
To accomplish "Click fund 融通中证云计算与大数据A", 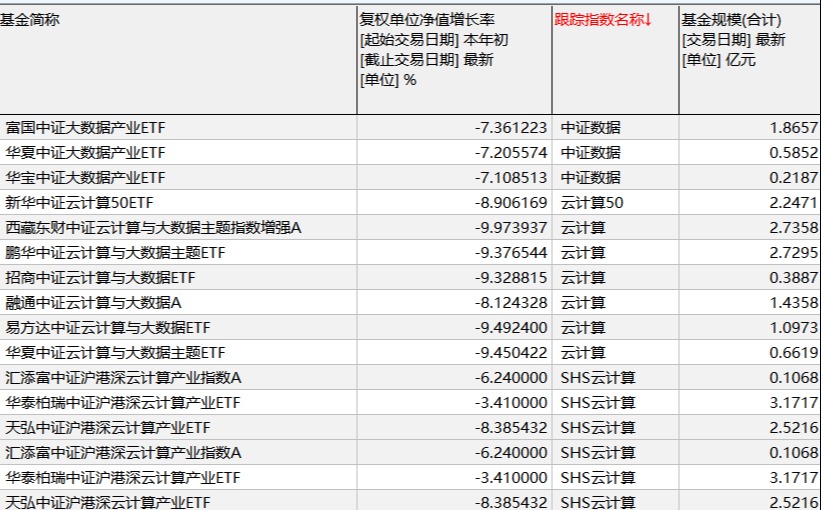I will point(93,303).
